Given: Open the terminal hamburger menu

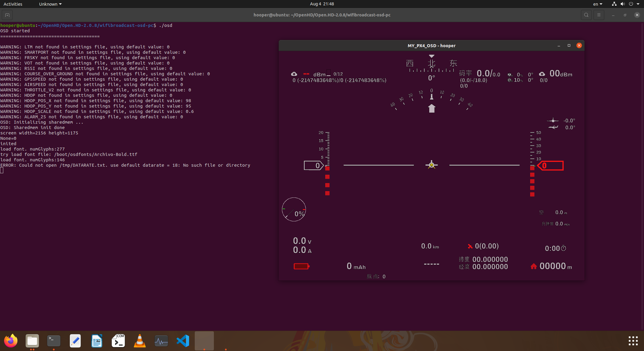Looking at the screenshot, I should 599,15.
